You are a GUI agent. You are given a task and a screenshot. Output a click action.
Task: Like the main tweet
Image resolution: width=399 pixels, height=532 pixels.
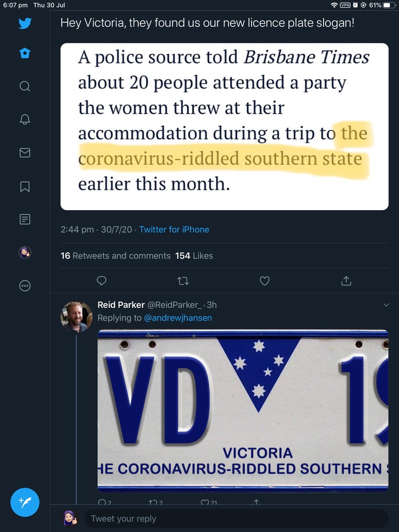coord(264,280)
